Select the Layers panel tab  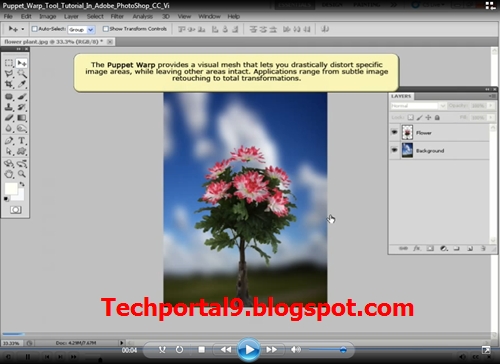(x=401, y=96)
